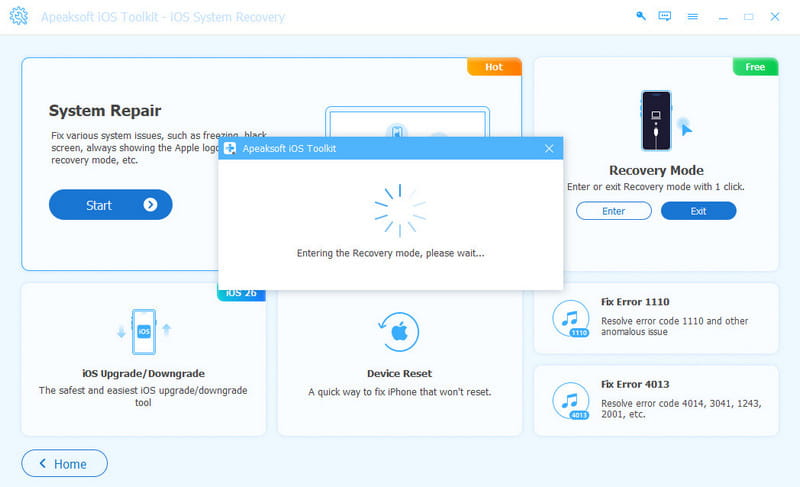The image size is (800, 487).
Task: Open the iOS Upgrade/Downgrade phone icon
Action: [144, 331]
